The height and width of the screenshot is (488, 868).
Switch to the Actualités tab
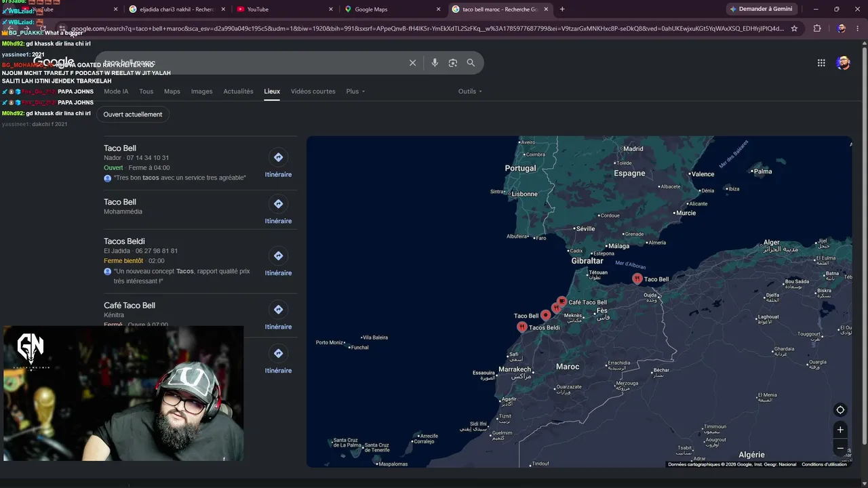pyautogui.click(x=238, y=91)
